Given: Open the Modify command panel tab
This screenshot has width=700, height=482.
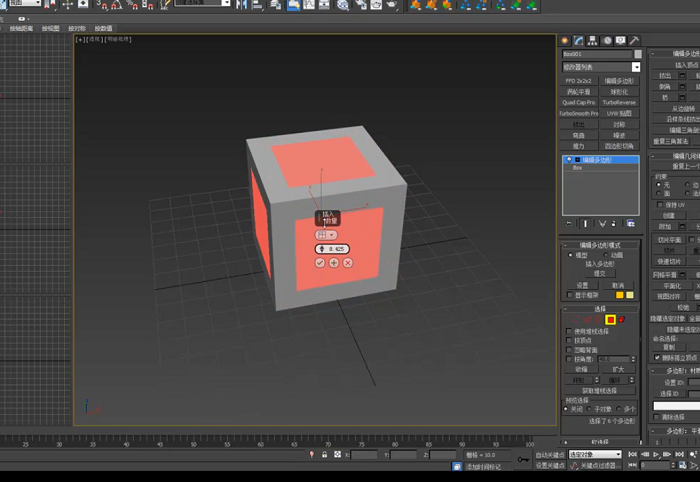Looking at the screenshot, I should [x=579, y=41].
